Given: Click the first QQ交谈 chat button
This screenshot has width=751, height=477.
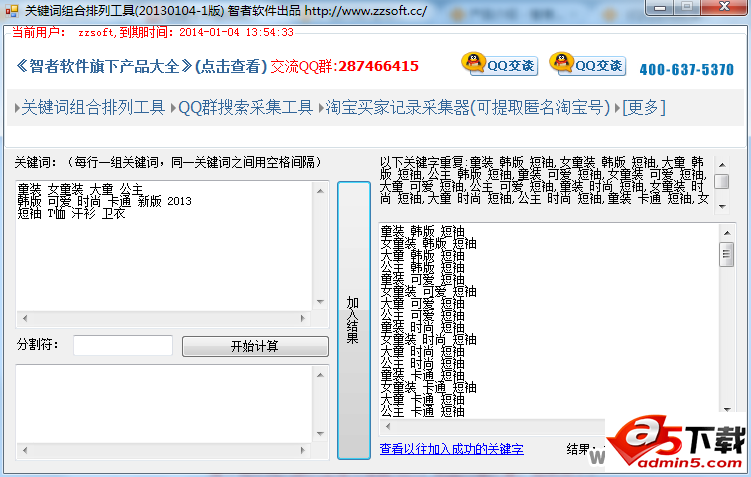Looking at the screenshot, I should [x=500, y=64].
